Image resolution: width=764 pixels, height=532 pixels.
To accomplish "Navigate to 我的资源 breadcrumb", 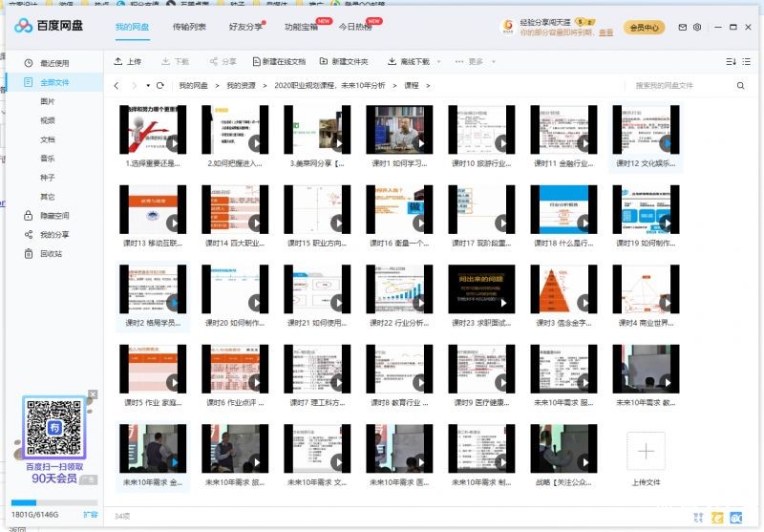I will tap(241, 85).
